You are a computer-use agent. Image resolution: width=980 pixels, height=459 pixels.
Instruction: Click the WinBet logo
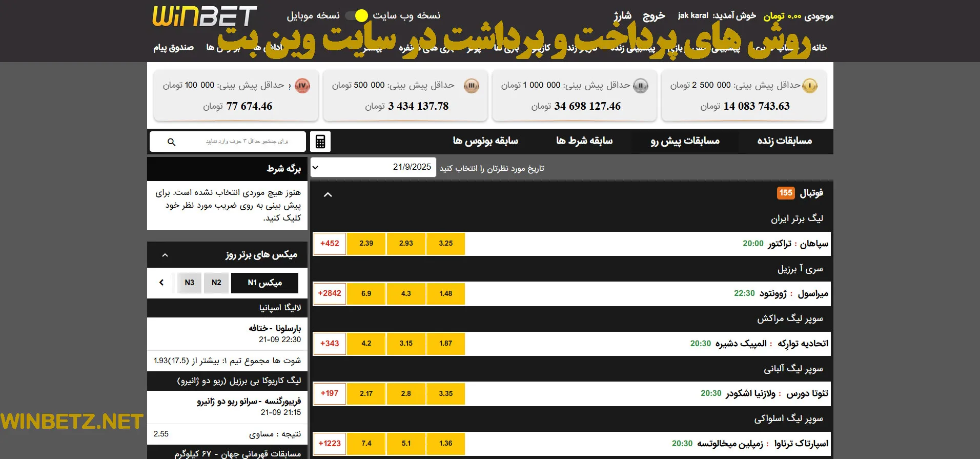click(x=205, y=16)
